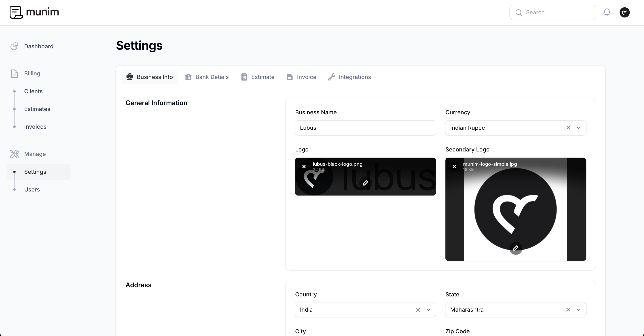Edit the lubus-black-logo.png via pencil icon
The height and width of the screenshot is (336, 644).
(x=365, y=183)
